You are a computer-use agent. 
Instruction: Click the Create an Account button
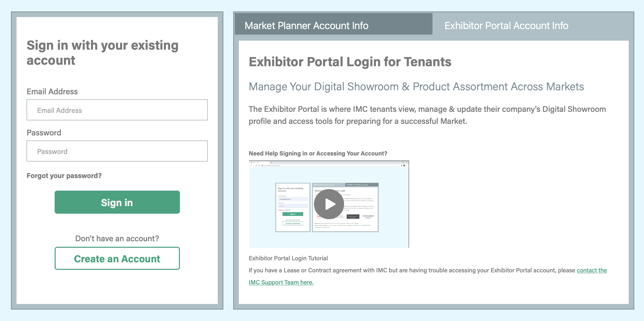tap(117, 259)
